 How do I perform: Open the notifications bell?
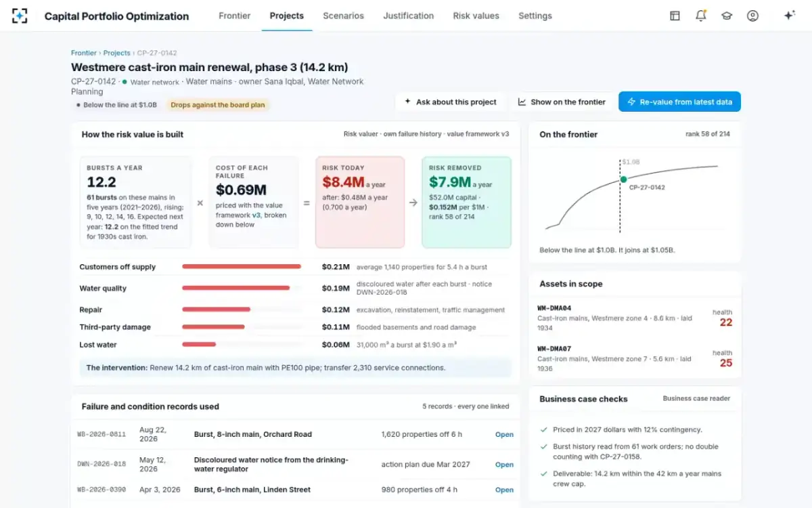coord(701,16)
